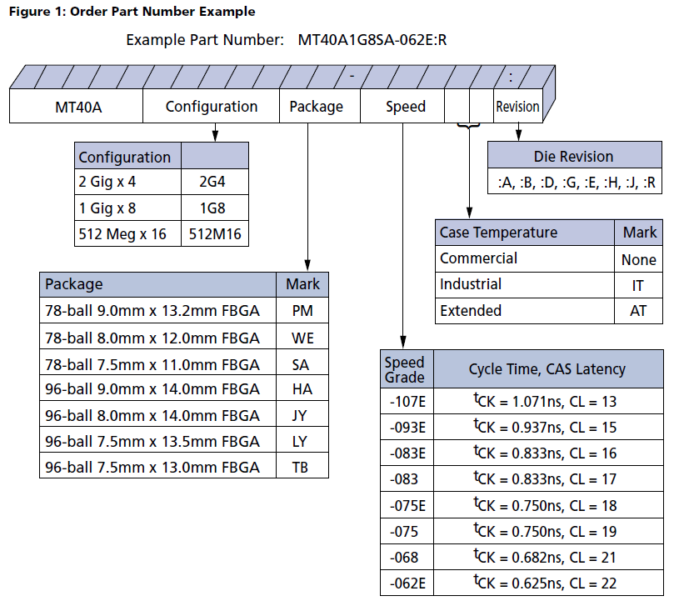Click the MT40A segment box
Image resolution: width=684 pixels, height=616 pixels.
pyautogui.click(x=77, y=106)
